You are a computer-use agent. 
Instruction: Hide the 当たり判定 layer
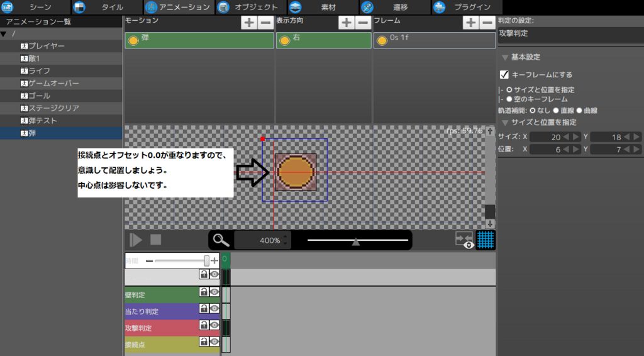coord(214,308)
